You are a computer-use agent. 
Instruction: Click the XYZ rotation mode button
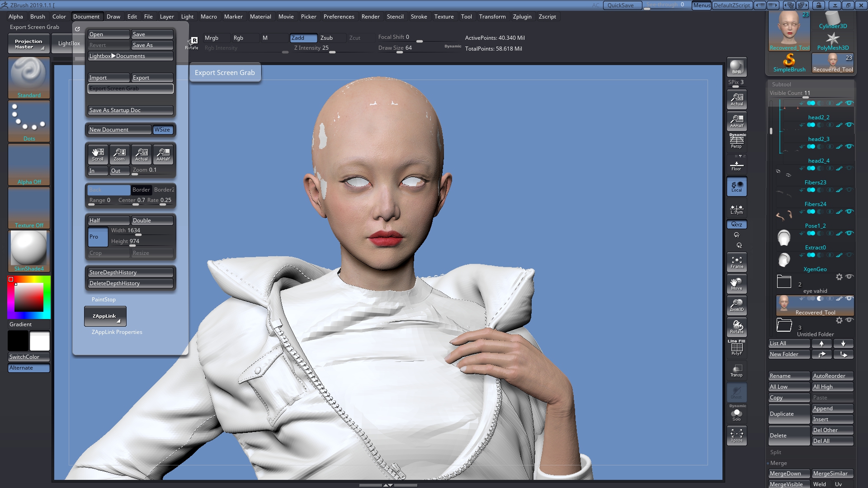click(x=736, y=225)
